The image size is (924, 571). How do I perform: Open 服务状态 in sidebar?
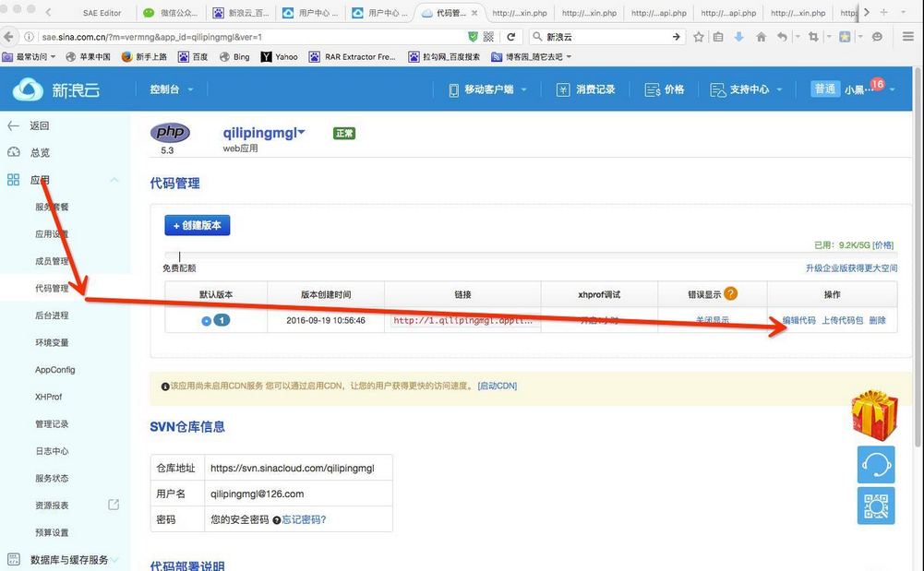(x=52, y=478)
